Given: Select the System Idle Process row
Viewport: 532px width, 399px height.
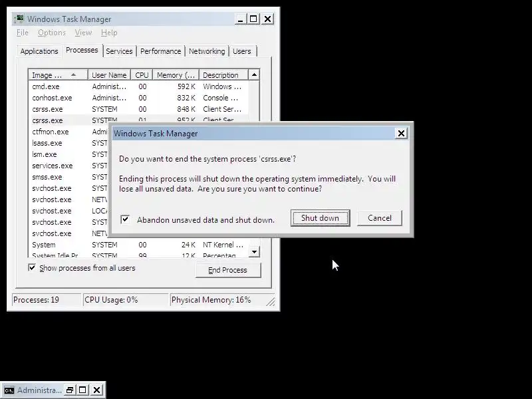Looking at the screenshot, I should (138, 255).
